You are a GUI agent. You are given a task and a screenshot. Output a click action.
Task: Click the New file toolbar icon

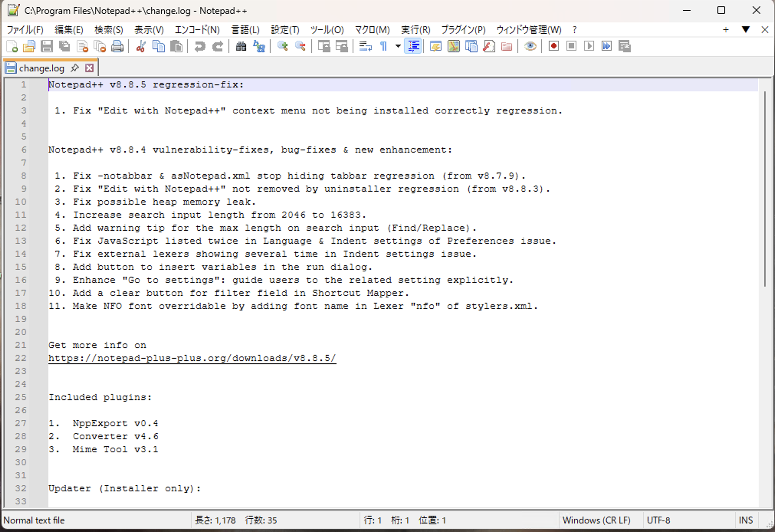pyautogui.click(x=12, y=46)
